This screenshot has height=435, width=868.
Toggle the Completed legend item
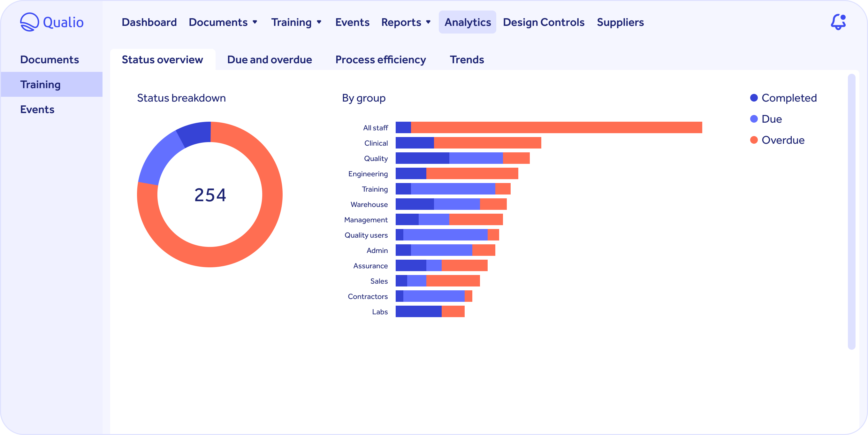tap(783, 98)
